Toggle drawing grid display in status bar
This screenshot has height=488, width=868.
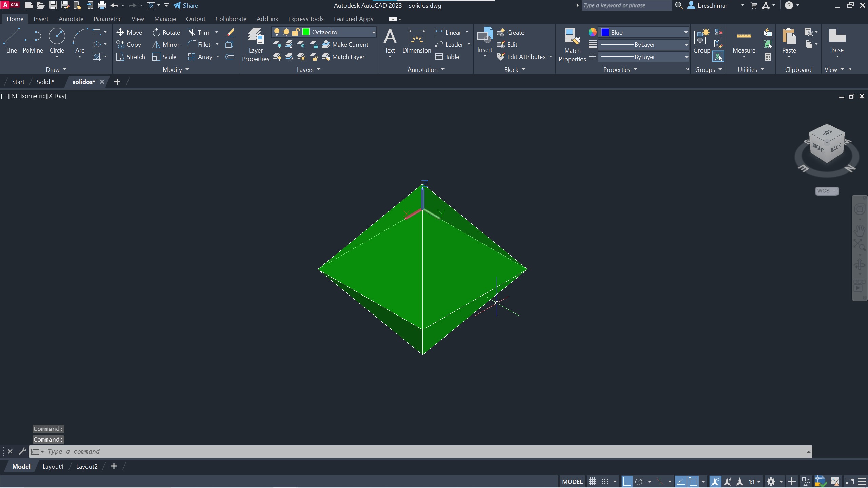coord(592,482)
